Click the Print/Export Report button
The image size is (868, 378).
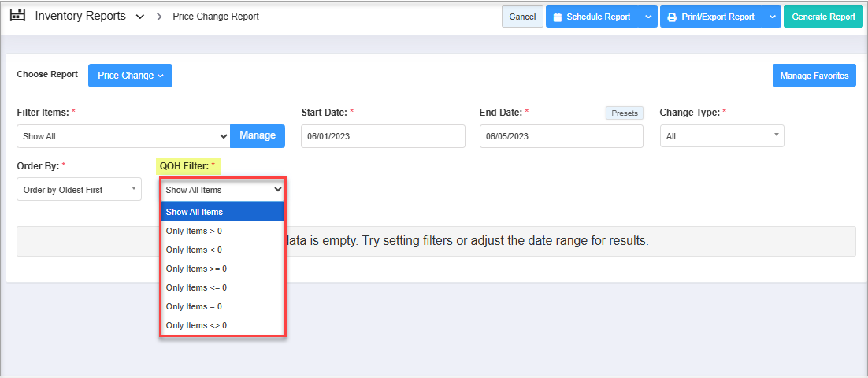coord(710,17)
